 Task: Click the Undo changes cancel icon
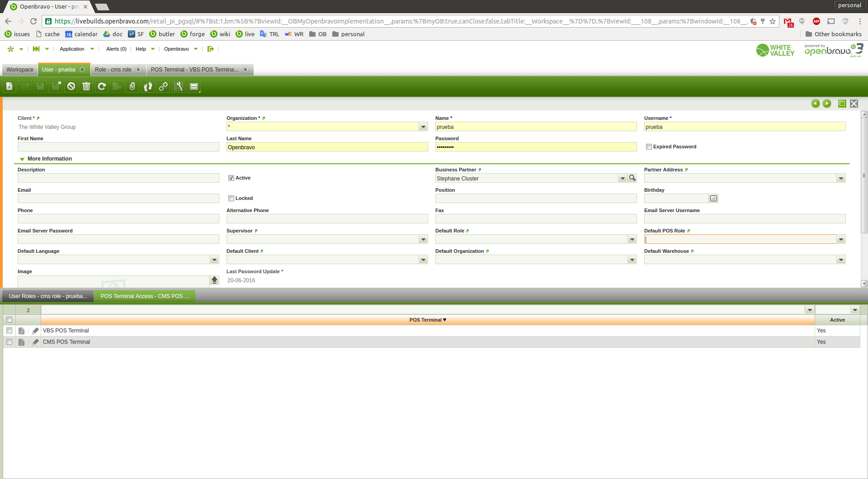tap(71, 86)
